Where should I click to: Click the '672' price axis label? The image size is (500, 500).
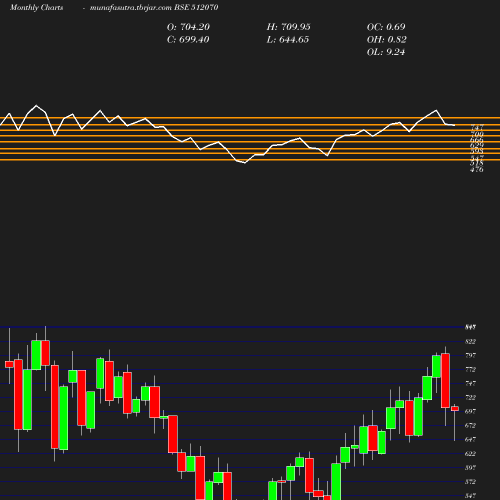pos(470,426)
